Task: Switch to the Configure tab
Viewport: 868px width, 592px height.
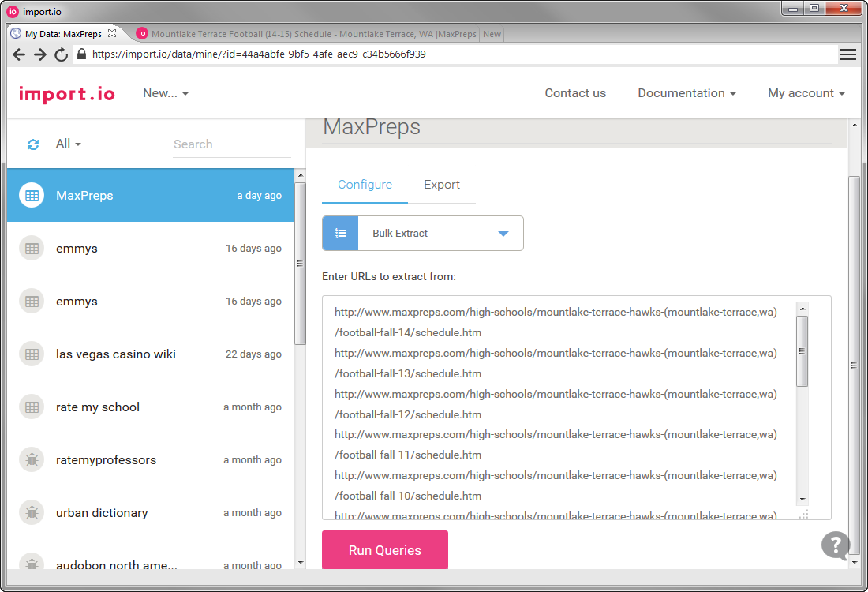Action: tap(365, 185)
